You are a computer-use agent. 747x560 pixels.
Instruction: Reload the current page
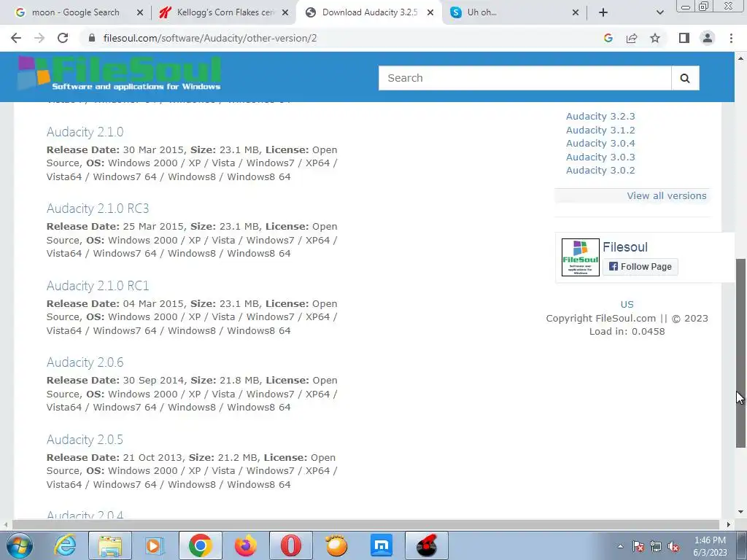(63, 38)
